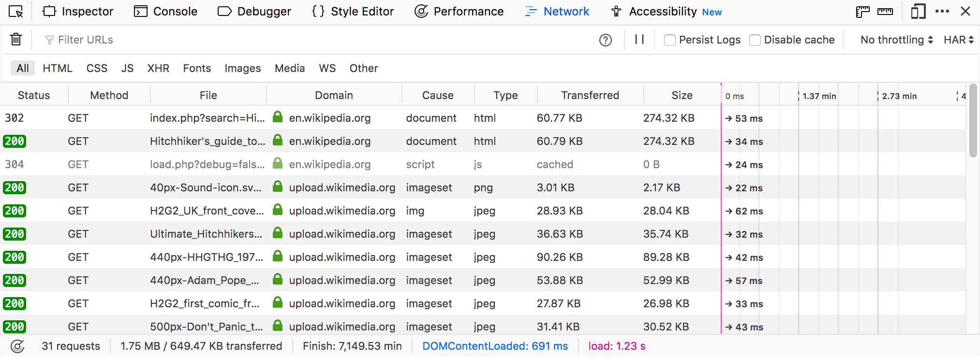The image size is (980, 357).
Task: Open the HAR export dropdown
Action: (x=958, y=40)
